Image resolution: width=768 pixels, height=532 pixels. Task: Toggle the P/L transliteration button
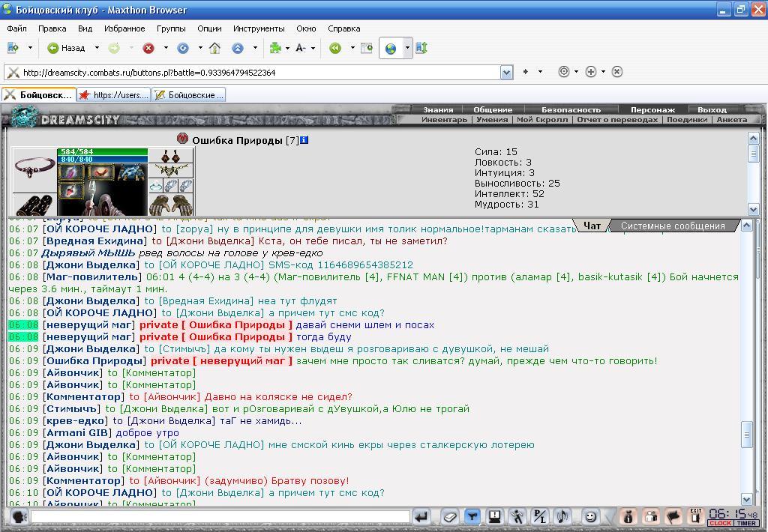click(540, 516)
